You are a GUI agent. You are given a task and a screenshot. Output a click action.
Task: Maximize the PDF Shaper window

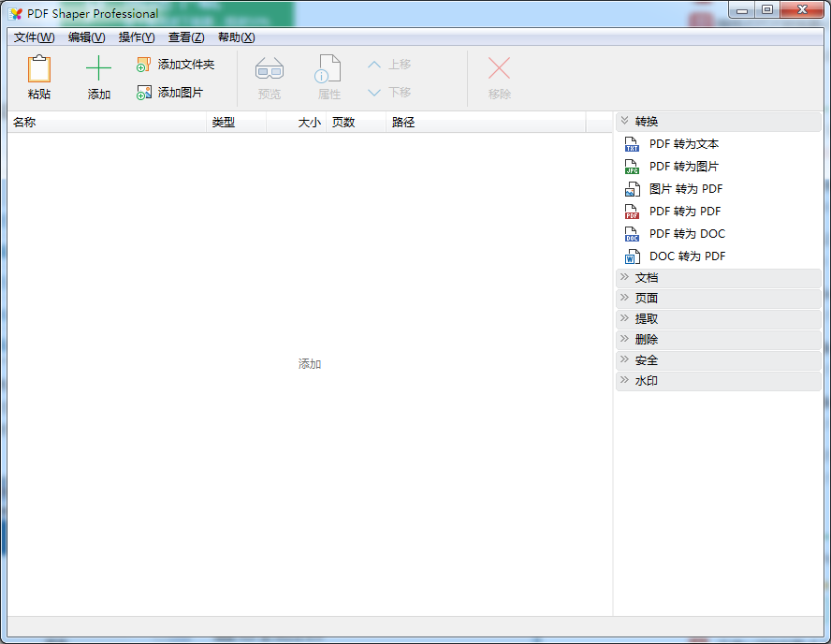point(766,9)
